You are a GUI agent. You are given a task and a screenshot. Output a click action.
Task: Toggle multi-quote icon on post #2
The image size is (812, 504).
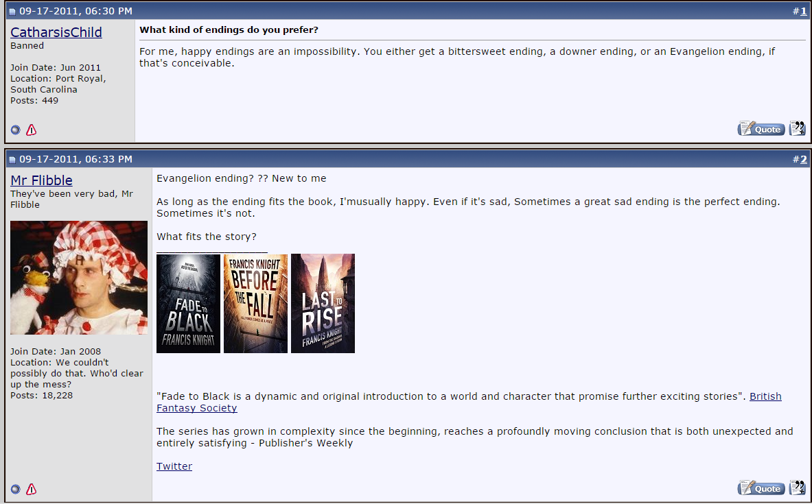coord(798,488)
